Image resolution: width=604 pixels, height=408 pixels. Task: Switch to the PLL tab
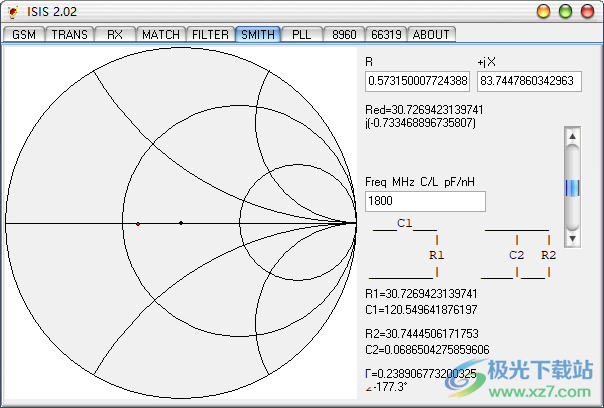click(x=301, y=34)
